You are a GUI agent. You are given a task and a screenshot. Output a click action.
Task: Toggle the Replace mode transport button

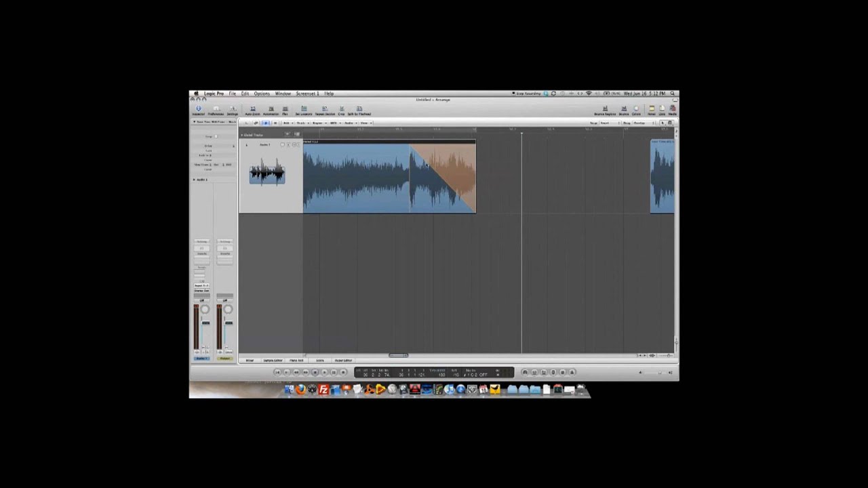point(544,372)
